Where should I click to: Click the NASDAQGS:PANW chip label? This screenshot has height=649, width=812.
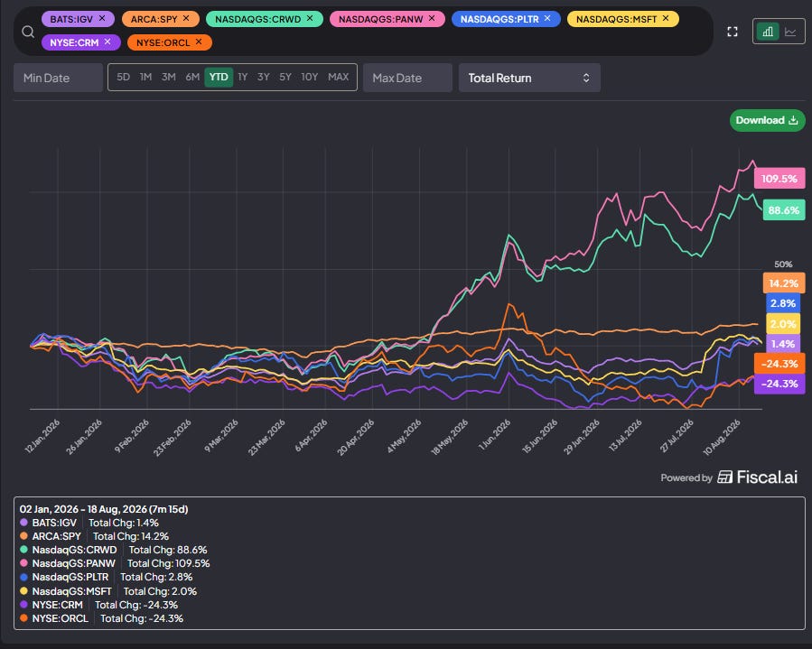coord(380,19)
